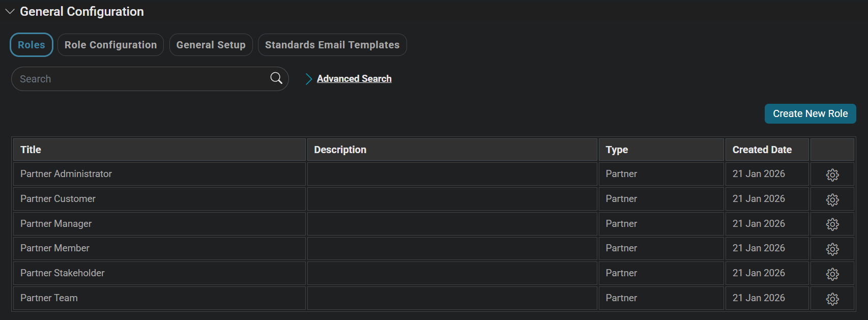Select the Standards Email Templates tab
Viewport: 868px width, 320px height.
(332, 45)
